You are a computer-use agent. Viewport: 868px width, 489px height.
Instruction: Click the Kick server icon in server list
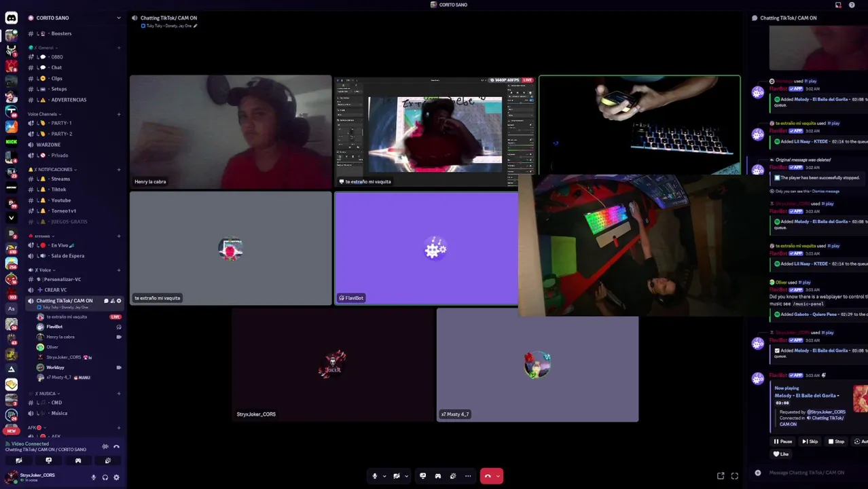pyautogui.click(x=11, y=142)
